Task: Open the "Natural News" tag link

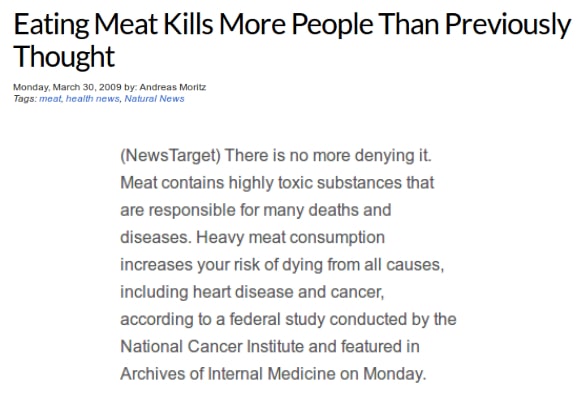Action: 154,98
